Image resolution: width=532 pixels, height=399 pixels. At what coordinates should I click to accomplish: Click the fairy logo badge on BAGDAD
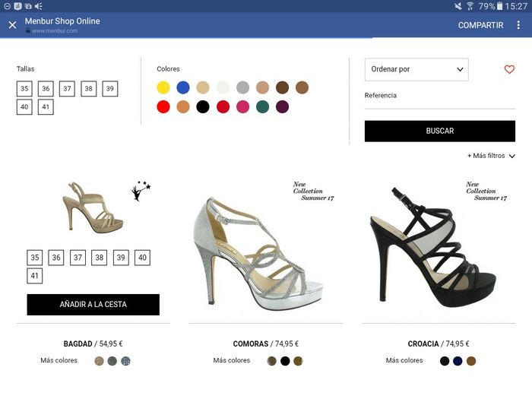(x=141, y=191)
